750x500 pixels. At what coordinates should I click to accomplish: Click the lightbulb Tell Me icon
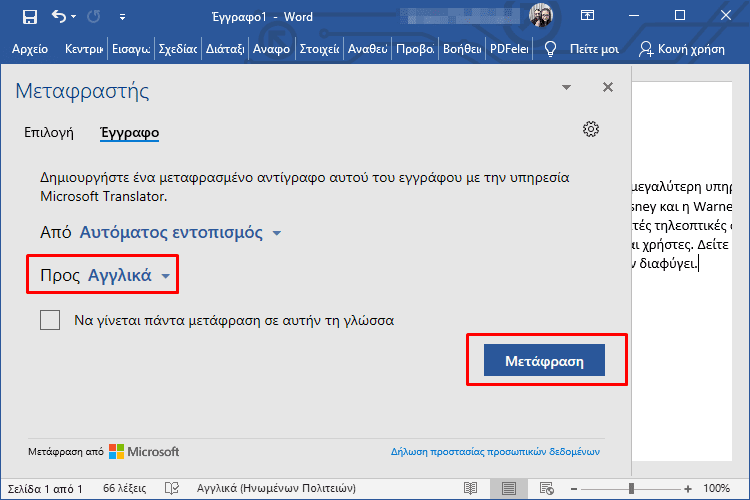tap(551, 49)
